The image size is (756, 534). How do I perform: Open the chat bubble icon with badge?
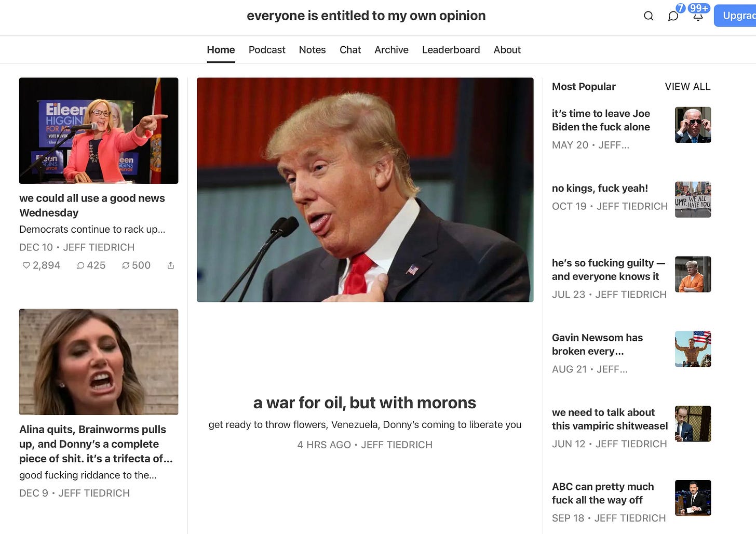(673, 16)
